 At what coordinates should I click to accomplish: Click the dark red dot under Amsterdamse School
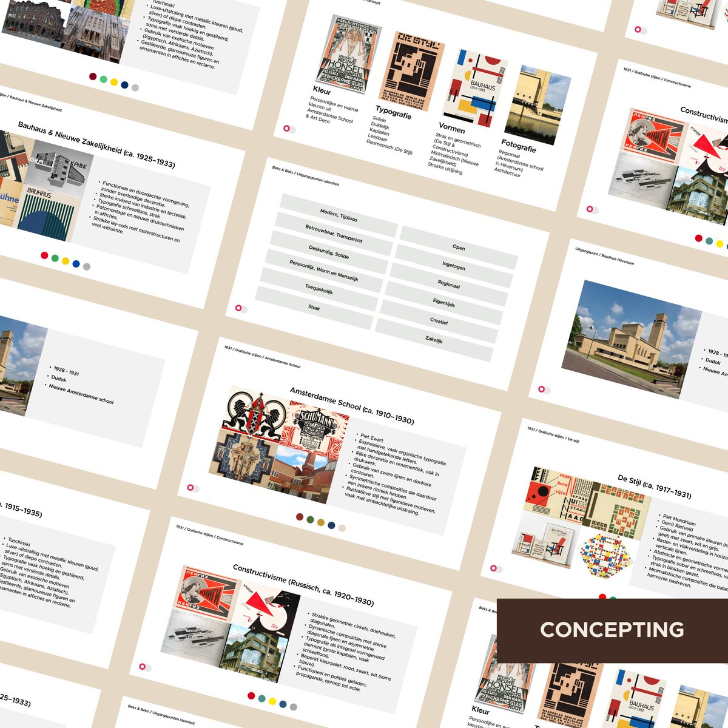point(300,517)
